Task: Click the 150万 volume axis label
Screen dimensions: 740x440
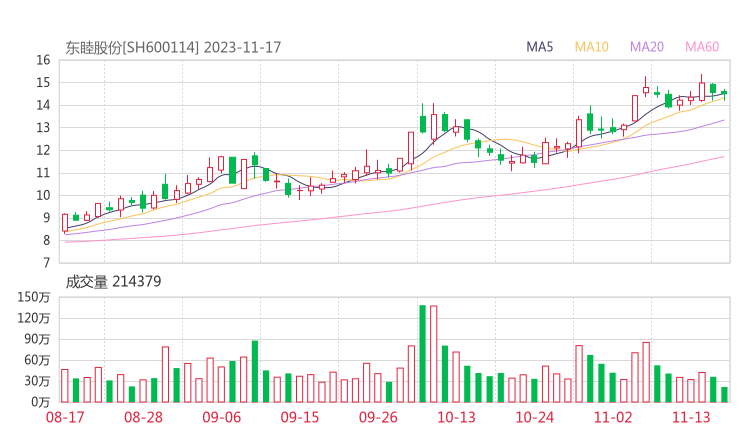Action: 34,297
